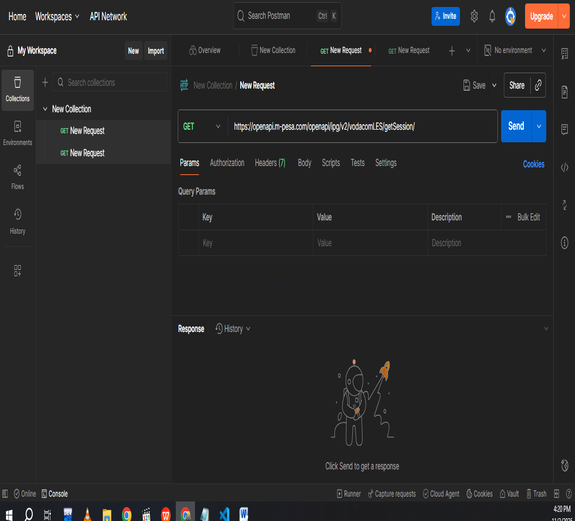The image size is (575, 521).
Task: Open the configure workspace sidebar icon
Action: tap(17, 271)
